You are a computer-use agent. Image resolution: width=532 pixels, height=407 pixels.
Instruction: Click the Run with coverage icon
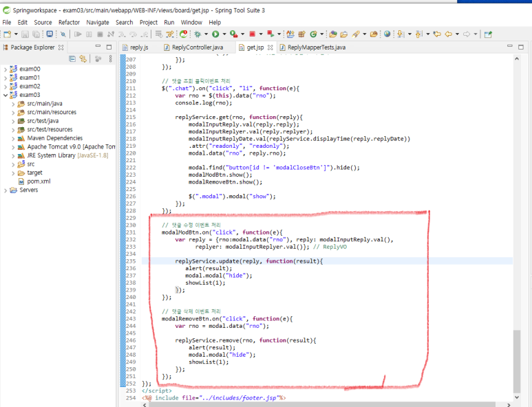[x=233, y=34]
